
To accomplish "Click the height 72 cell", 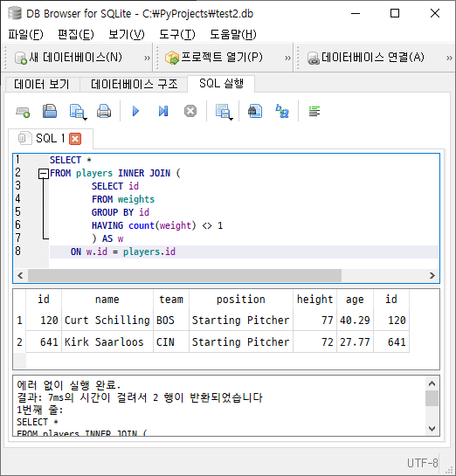I will pyautogui.click(x=314, y=342).
